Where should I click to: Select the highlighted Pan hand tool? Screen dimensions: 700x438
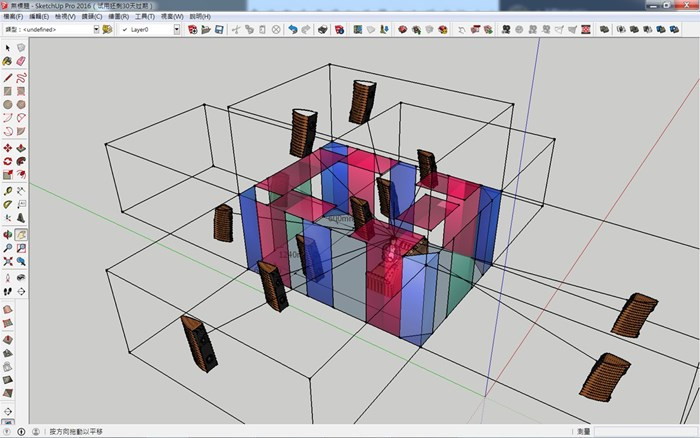point(21,233)
